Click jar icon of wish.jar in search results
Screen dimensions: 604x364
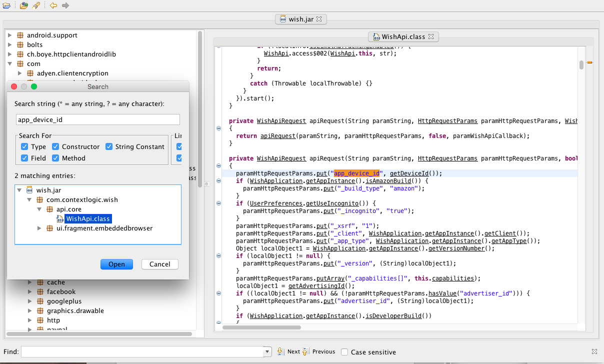(29, 190)
